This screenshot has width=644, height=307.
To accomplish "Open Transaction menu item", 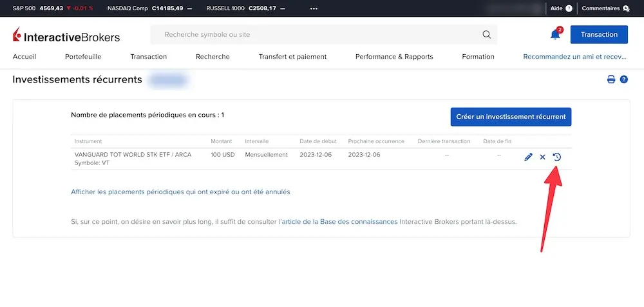I will coord(149,57).
